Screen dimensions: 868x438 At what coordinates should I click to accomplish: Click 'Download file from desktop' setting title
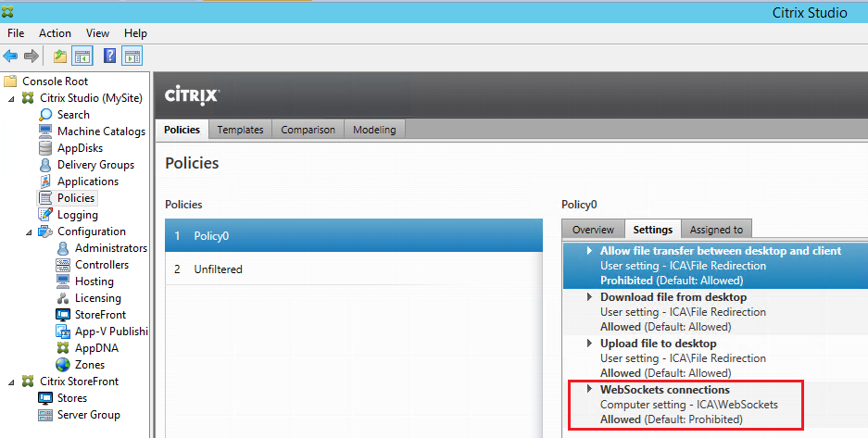click(x=673, y=297)
